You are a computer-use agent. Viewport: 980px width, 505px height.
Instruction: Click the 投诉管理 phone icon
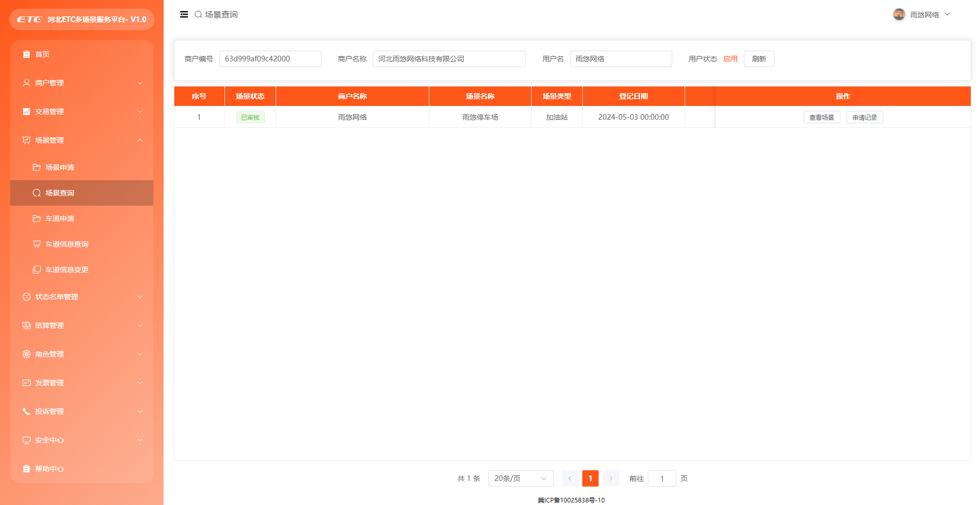pyautogui.click(x=27, y=411)
